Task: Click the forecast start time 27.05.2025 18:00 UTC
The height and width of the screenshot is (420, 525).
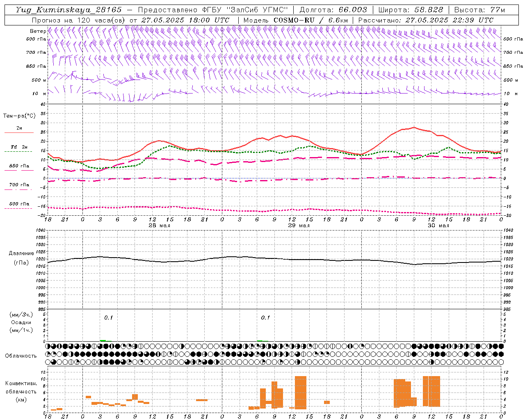Action: pyautogui.click(x=185, y=20)
